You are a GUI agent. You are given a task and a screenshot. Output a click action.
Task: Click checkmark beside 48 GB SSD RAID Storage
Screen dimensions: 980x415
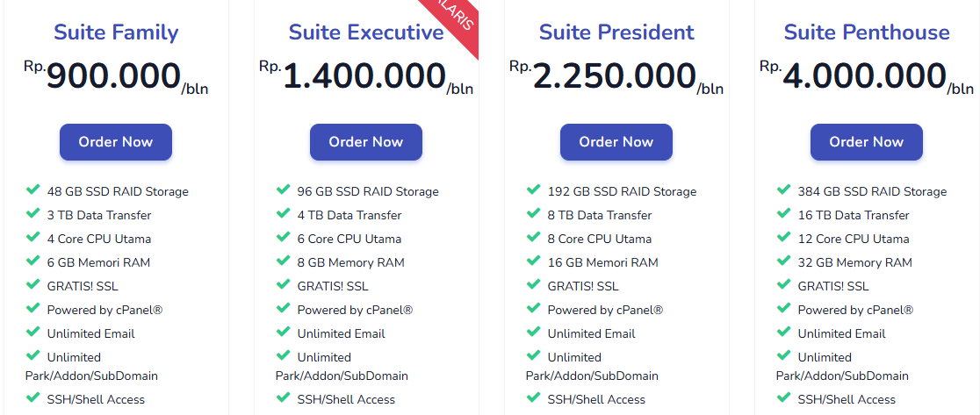(33, 190)
